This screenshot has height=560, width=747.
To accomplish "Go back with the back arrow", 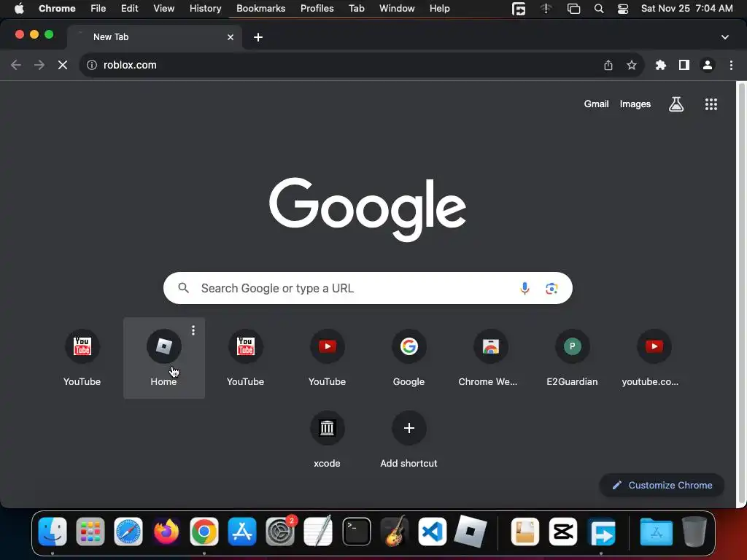I will pyautogui.click(x=16, y=65).
